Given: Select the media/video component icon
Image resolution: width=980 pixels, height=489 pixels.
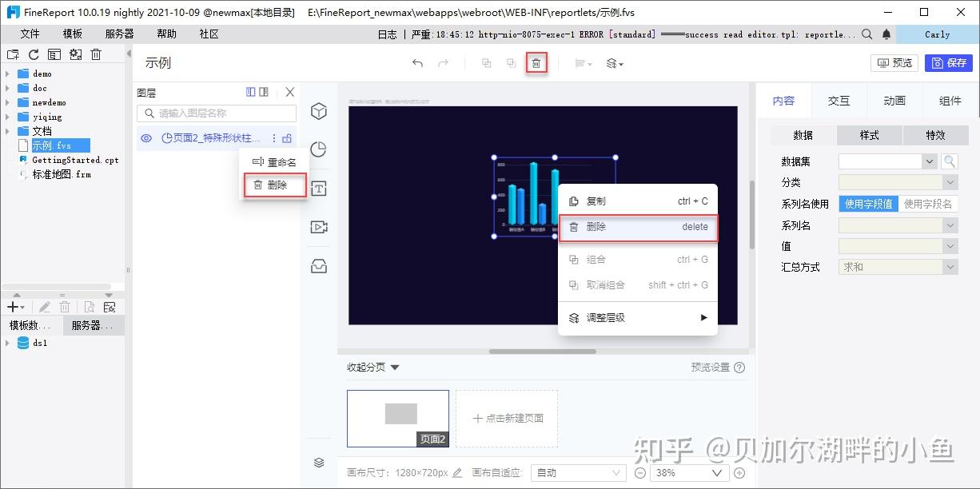Looking at the screenshot, I should tap(319, 227).
